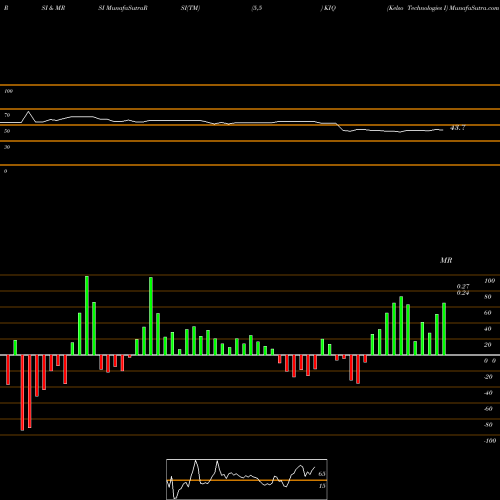Click the (Kelso Technologies I) company name
The height and width of the screenshot is (500, 500).
[417, 8]
